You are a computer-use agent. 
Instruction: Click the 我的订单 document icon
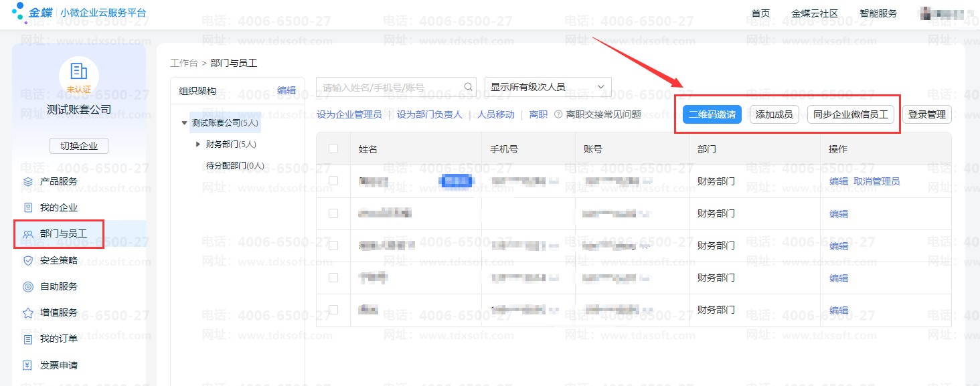tap(28, 339)
